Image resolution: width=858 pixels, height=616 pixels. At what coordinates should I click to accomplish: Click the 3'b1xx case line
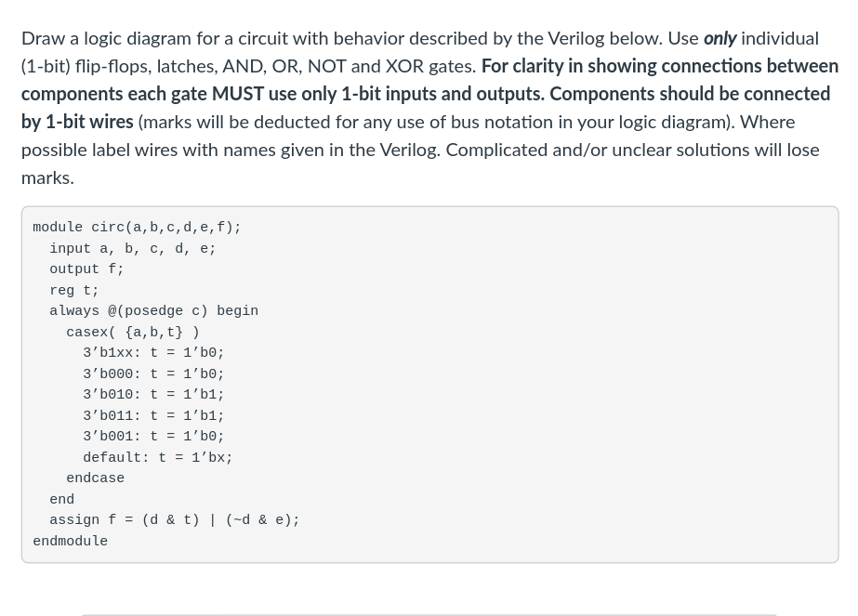tap(153, 353)
